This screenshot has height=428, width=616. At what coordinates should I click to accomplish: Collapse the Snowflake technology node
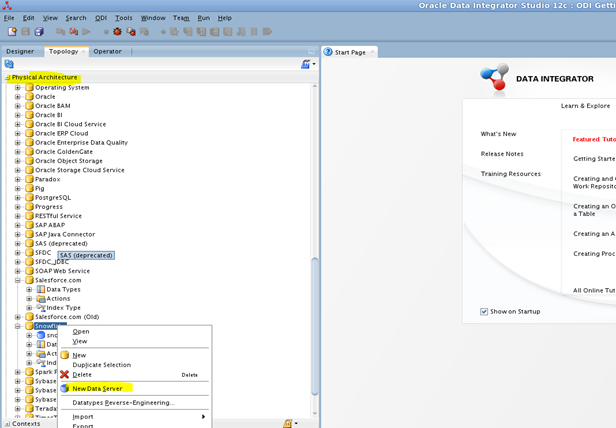point(18,326)
